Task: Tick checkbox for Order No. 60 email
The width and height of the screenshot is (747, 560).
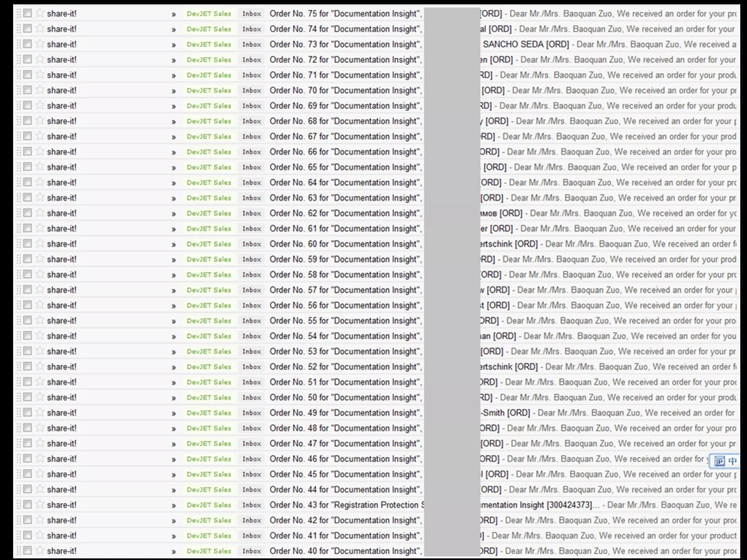Action: tap(27, 244)
